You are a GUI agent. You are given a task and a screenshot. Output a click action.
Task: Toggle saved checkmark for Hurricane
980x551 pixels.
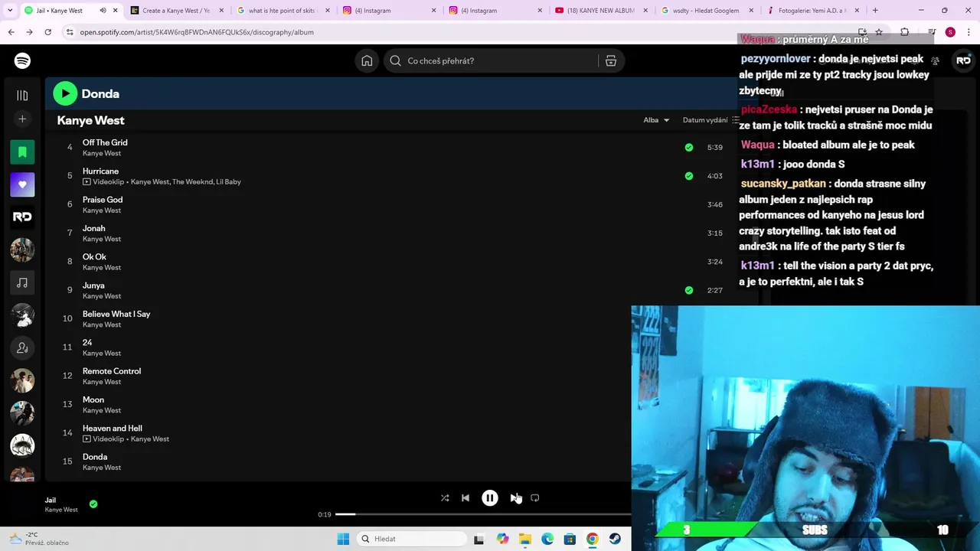[x=689, y=176]
